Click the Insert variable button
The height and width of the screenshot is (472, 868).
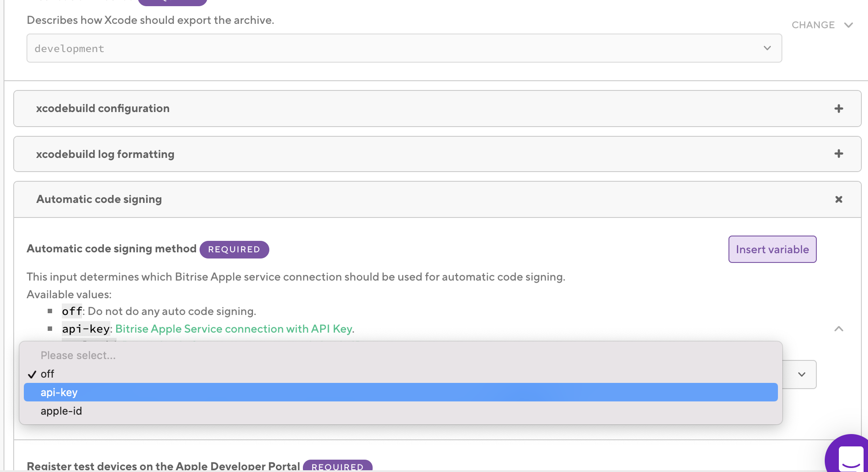(772, 249)
